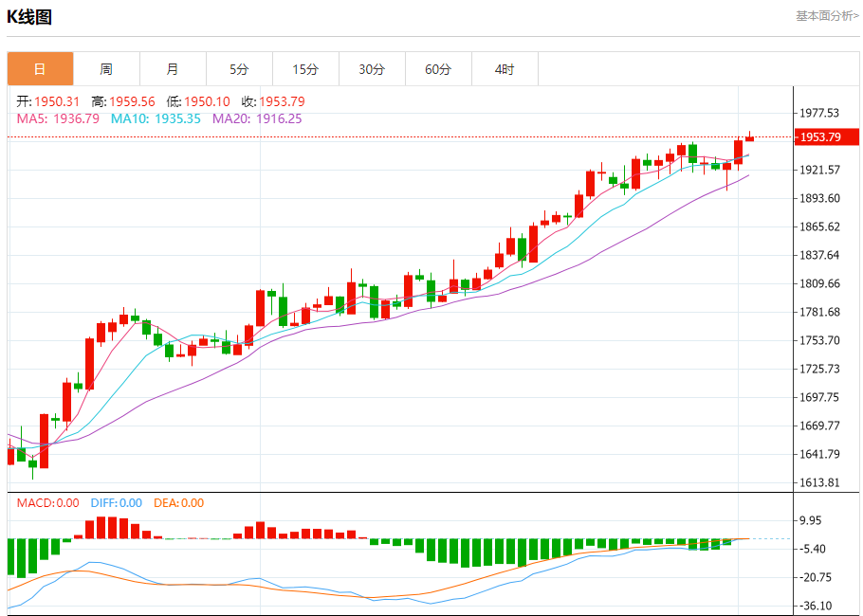This screenshot has width=863, height=616.
Task: Open the 基本面分析> link
Action: (827, 16)
